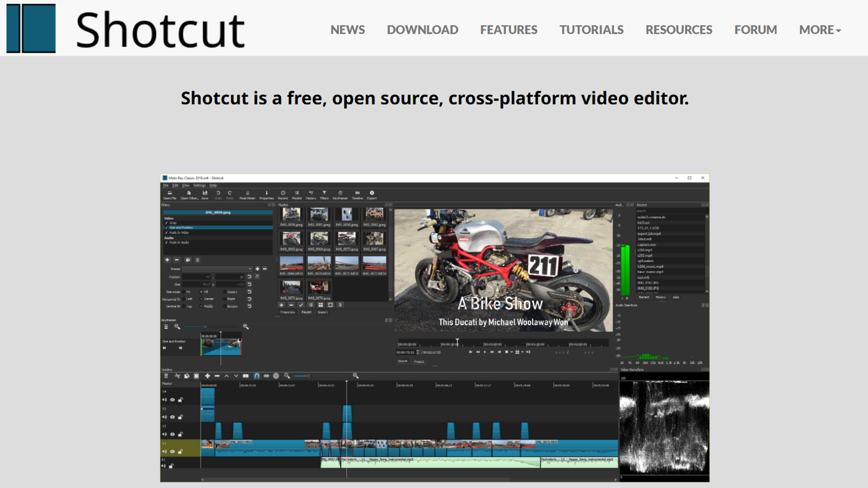Open the File menu in Shotcut
This screenshot has height=488, width=868.
[x=165, y=186]
